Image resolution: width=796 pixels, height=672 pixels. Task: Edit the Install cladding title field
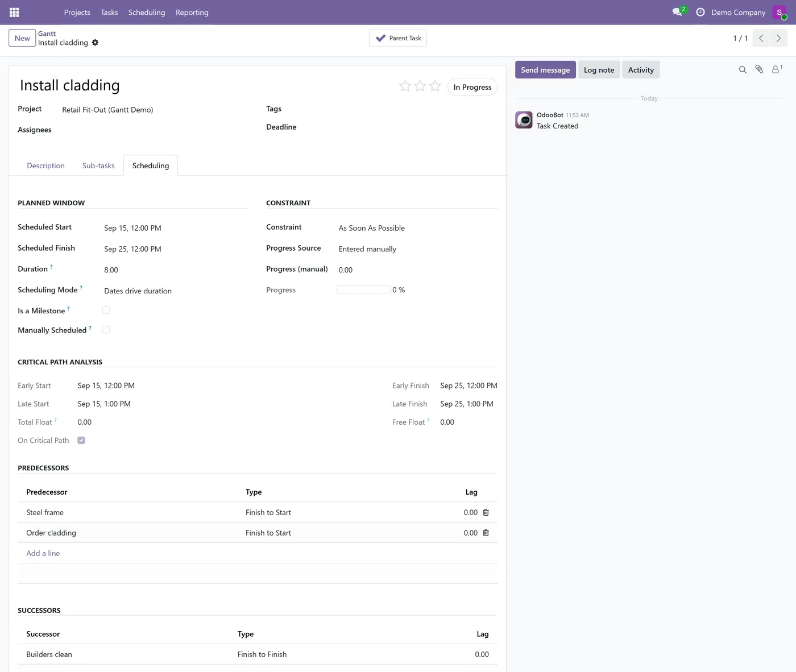[x=205, y=85]
